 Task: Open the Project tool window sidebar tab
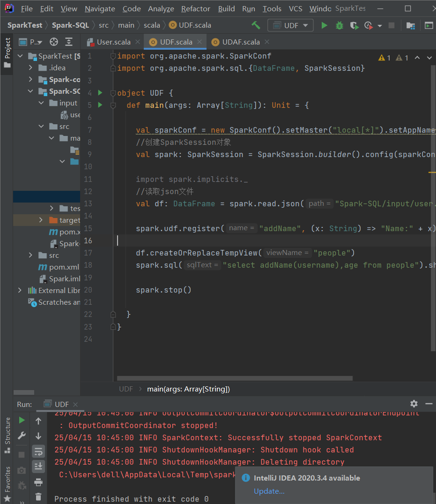pos(7,53)
